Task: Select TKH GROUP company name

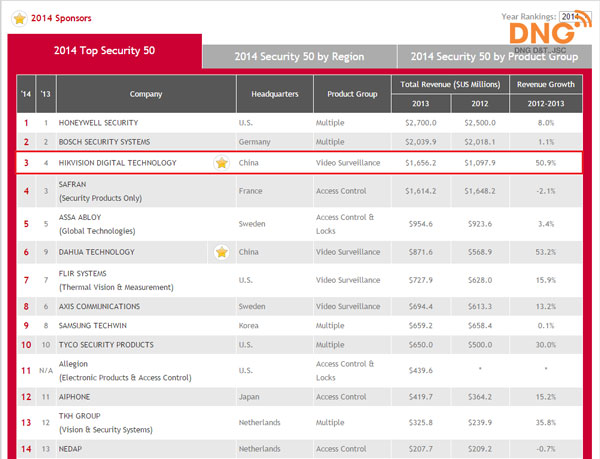Action: click(79, 416)
